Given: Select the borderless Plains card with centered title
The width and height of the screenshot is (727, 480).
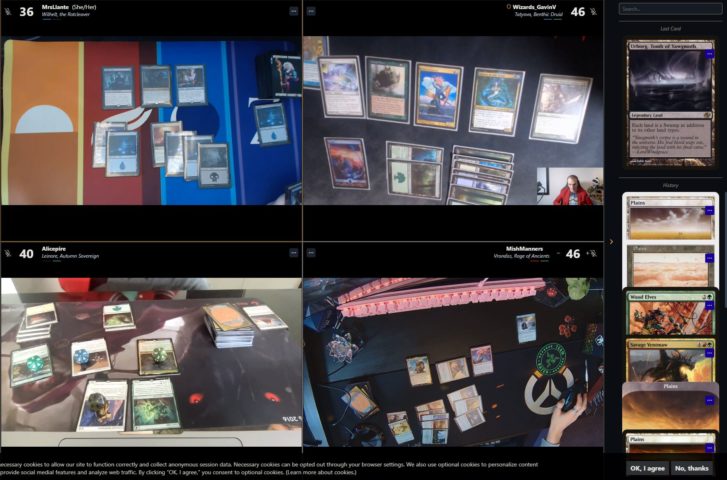Looking at the screenshot, I should click(x=670, y=407).
